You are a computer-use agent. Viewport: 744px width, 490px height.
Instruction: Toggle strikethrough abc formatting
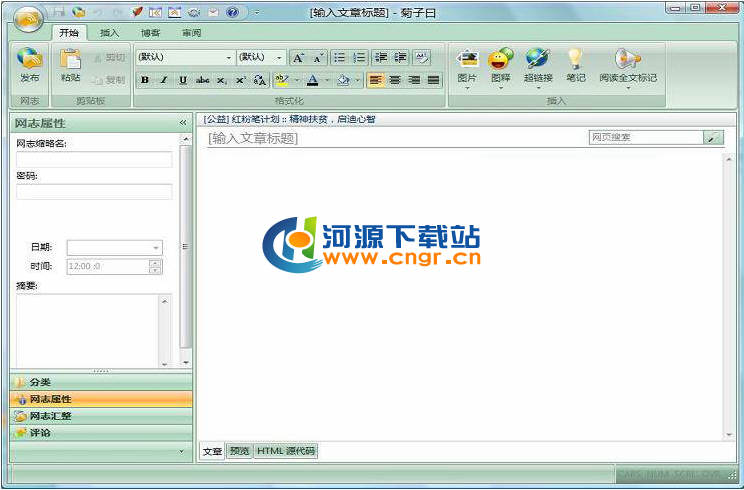pyautogui.click(x=203, y=80)
